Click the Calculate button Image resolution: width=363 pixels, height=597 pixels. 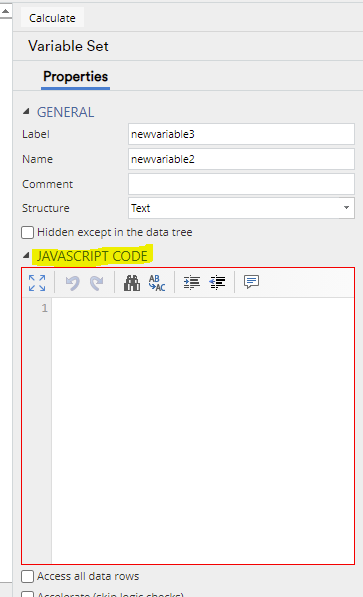(52, 18)
